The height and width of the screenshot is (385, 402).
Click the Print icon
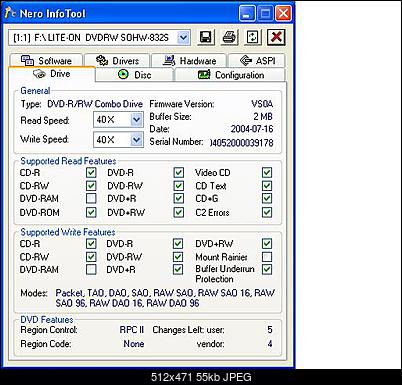click(x=229, y=37)
